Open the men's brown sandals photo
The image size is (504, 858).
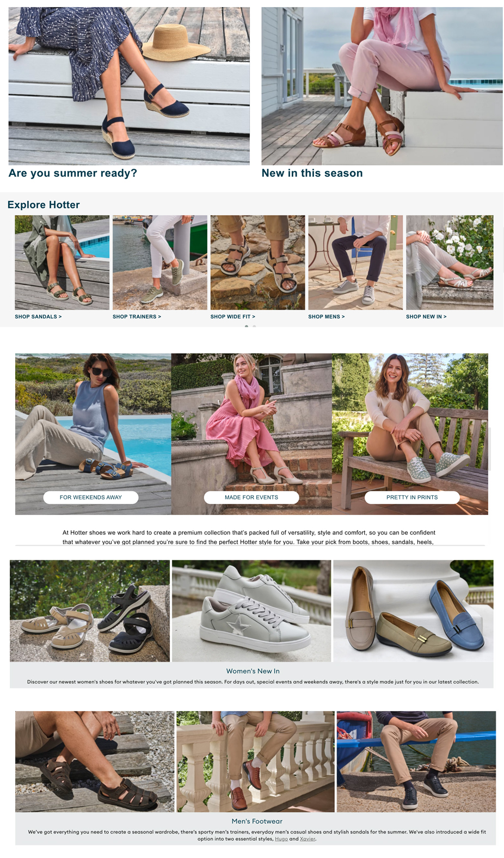95,762
